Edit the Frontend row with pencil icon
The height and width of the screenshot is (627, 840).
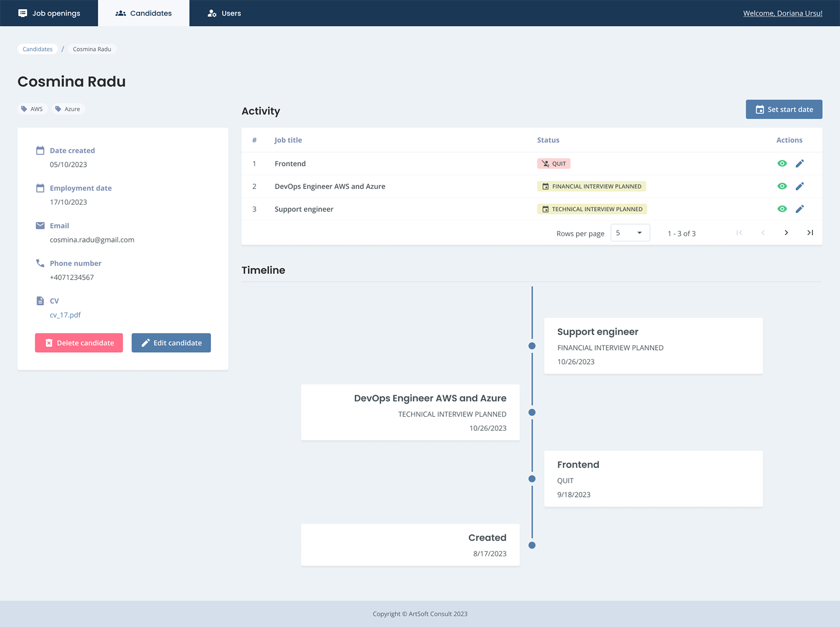click(800, 164)
